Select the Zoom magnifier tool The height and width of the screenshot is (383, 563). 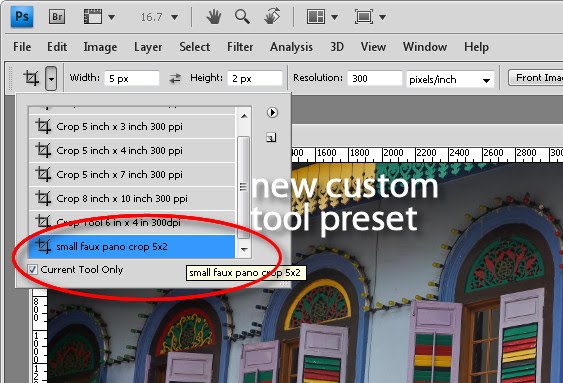point(242,17)
